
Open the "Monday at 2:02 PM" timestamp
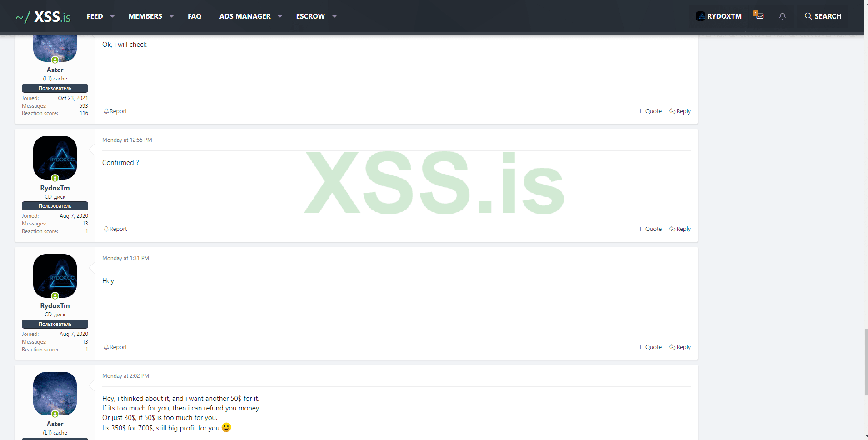pos(125,376)
